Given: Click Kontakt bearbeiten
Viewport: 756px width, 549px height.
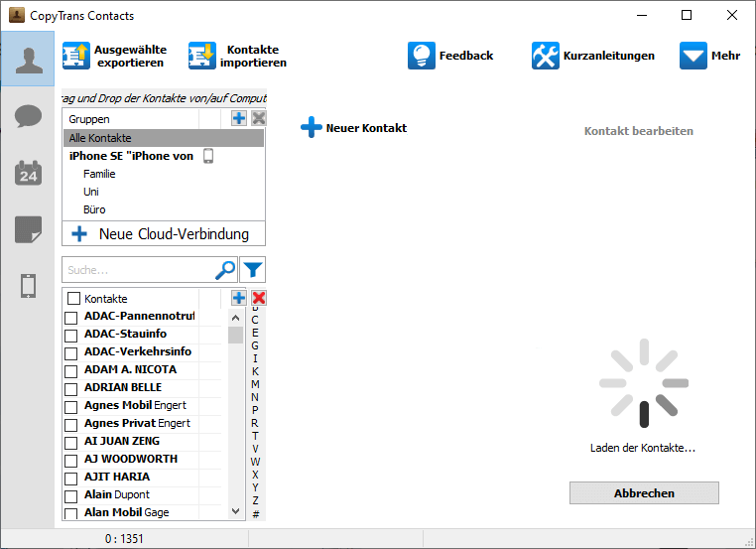Looking at the screenshot, I should coord(638,131).
